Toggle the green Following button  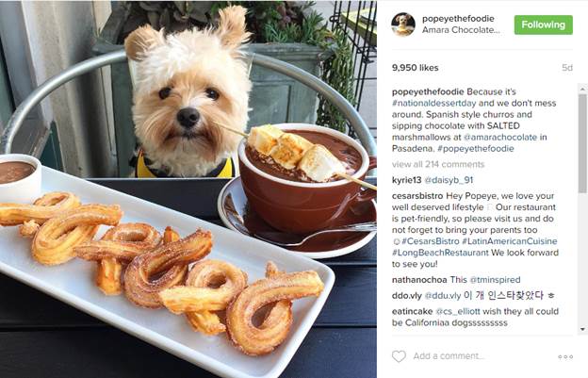(544, 25)
